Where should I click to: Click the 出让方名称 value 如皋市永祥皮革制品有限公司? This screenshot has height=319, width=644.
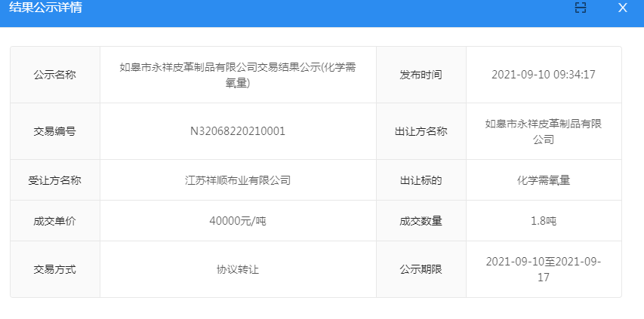point(544,132)
